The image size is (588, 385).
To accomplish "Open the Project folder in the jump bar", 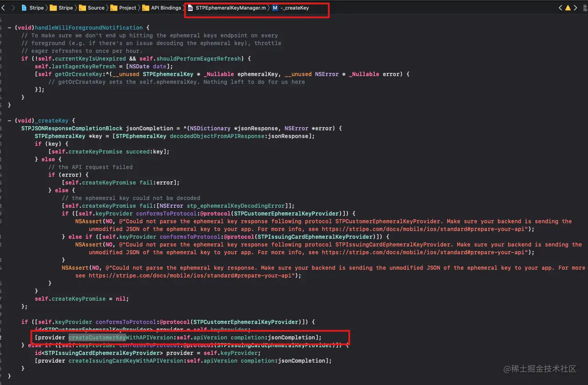I will click(123, 8).
